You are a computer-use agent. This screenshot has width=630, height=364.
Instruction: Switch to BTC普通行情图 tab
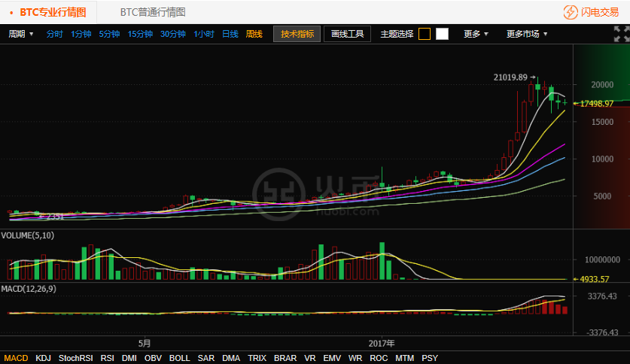(x=152, y=12)
